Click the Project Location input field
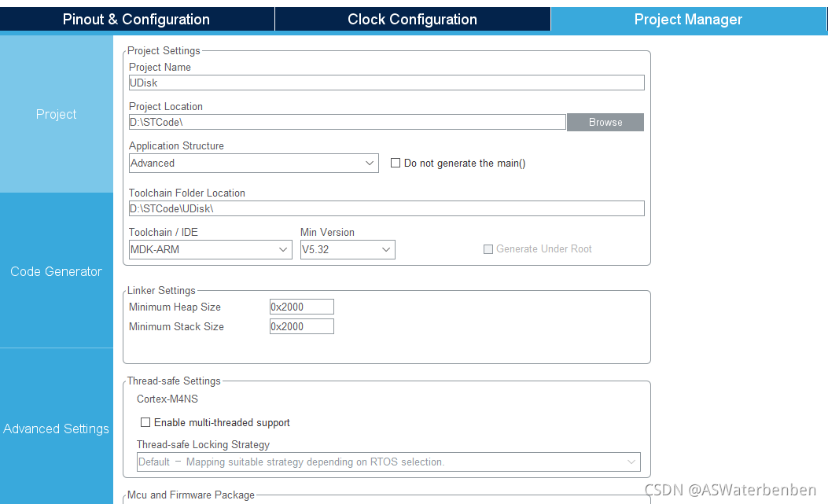Image resolution: width=828 pixels, height=504 pixels. click(x=348, y=122)
